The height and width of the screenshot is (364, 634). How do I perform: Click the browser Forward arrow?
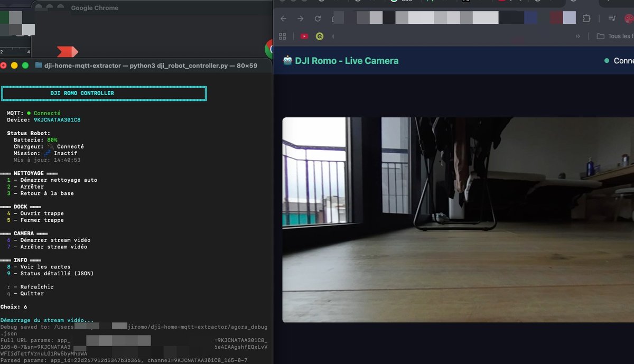click(300, 18)
